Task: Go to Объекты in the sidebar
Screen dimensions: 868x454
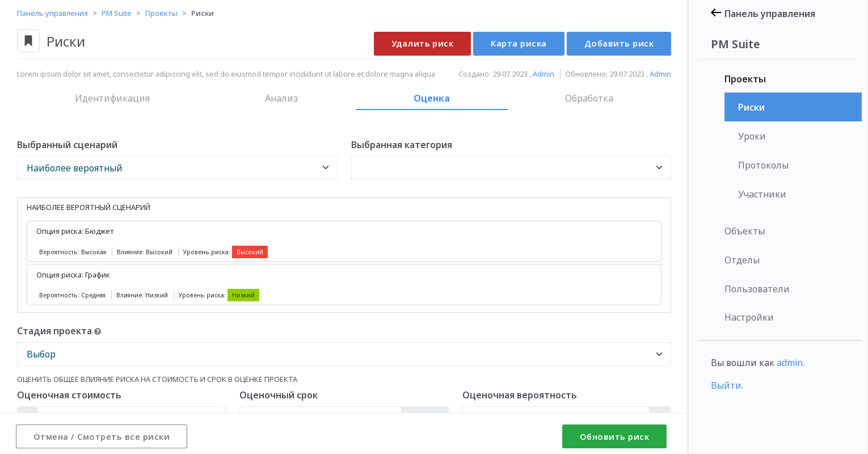Action: pyautogui.click(x=744, y=231)
